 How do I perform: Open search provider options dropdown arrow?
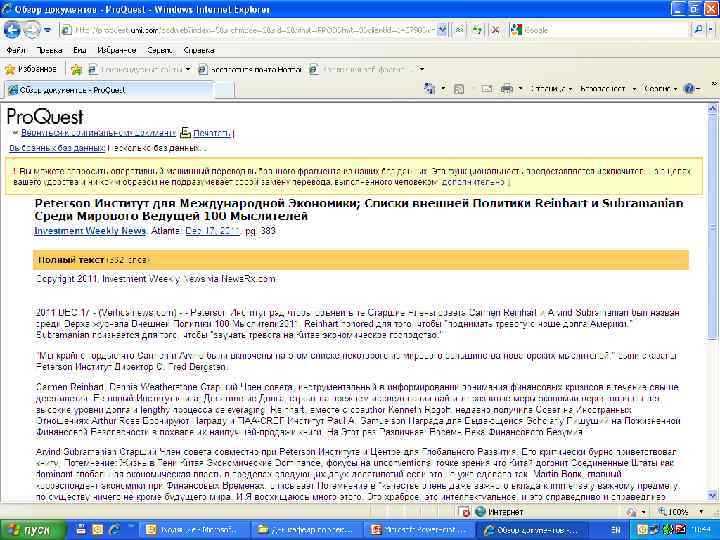[710, 30]
